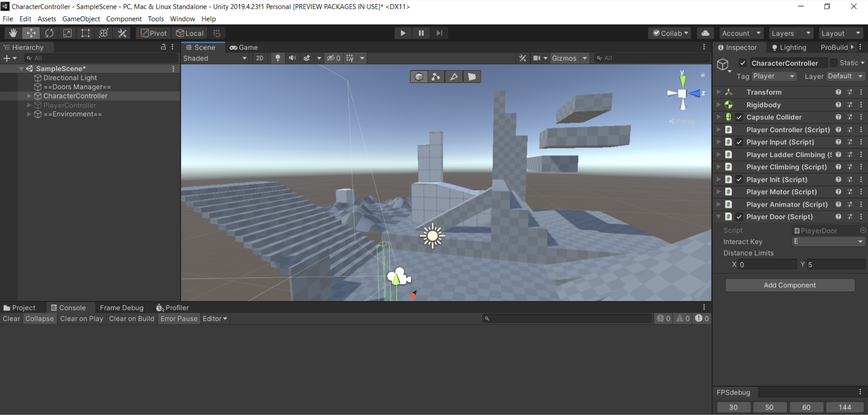Open GameObject icon picker in Inspector

[x=723, y=65]
